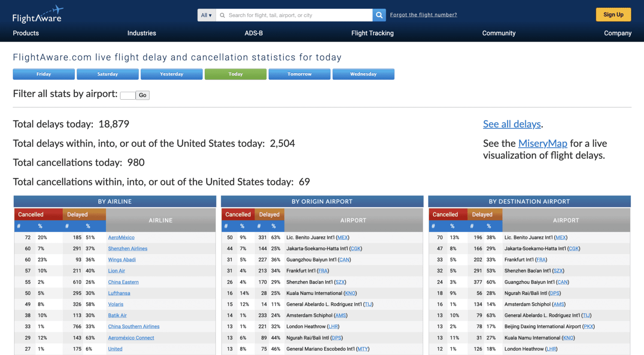Open the Shenzhen Airlines link

pos(128,249)
